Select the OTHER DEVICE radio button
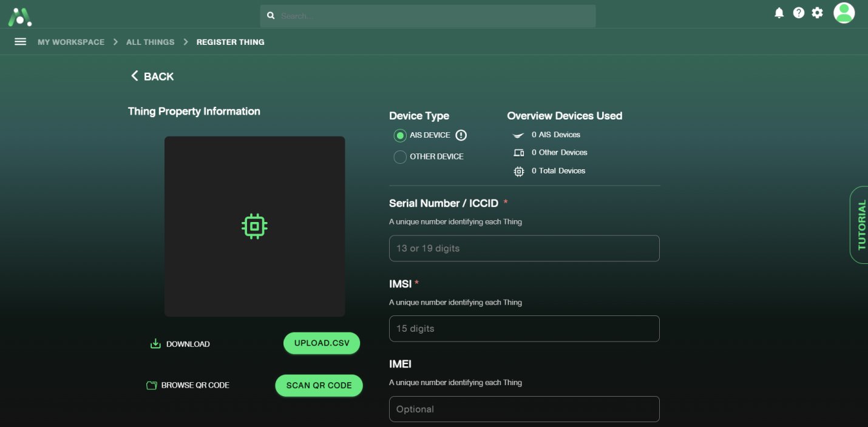868x427 pixels. point(399,157)
